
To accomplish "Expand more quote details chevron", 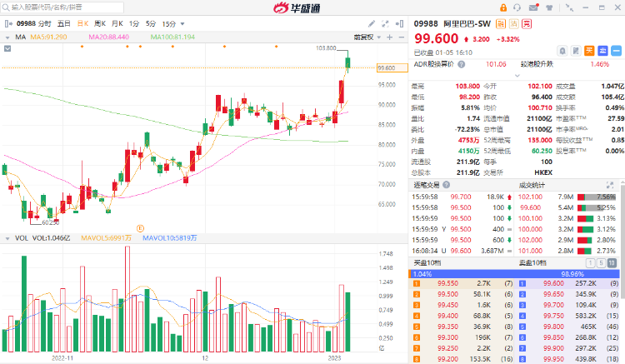I will coord(517,76).
